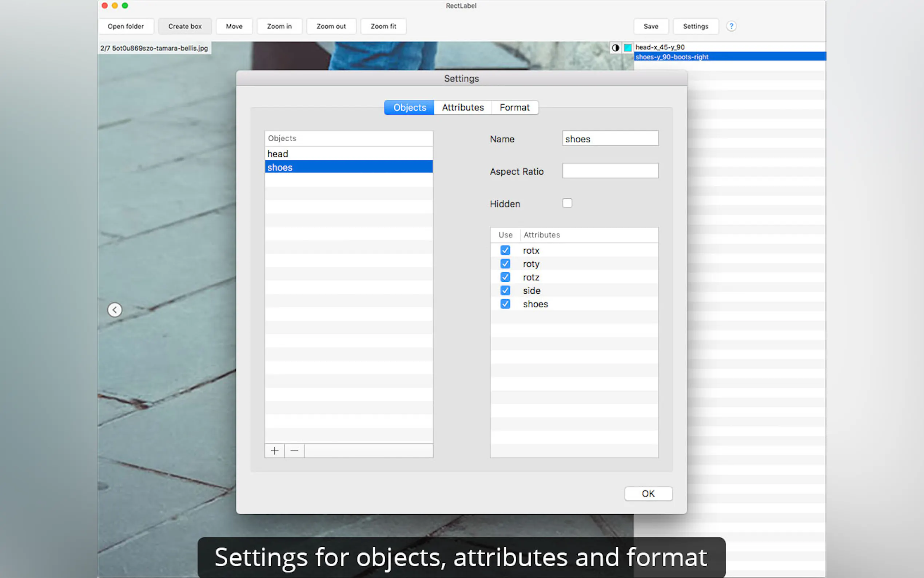Click the Zoom fit toolbar button
924x578 pixels.
(383, 26)
